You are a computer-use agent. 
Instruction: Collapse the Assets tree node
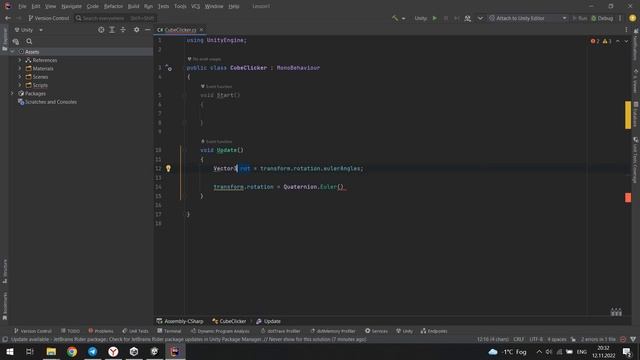point(12,52)
